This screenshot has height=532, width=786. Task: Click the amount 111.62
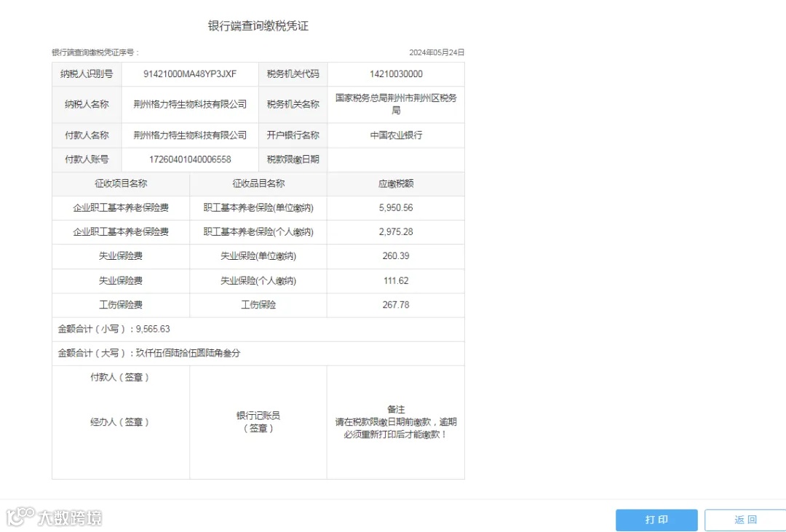pos(396,281)
